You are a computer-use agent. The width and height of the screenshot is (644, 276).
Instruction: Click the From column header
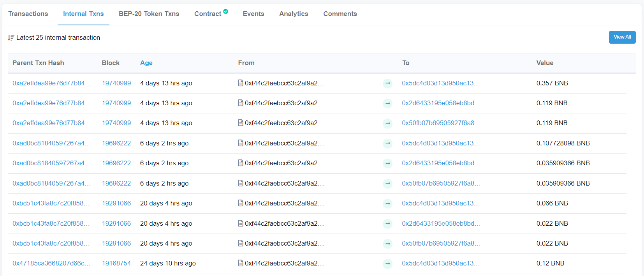pos(246,63)
